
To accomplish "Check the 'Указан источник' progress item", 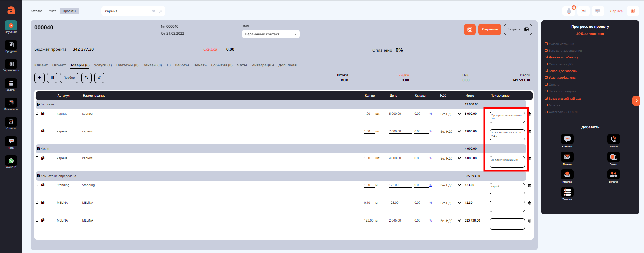I will 546,44.
